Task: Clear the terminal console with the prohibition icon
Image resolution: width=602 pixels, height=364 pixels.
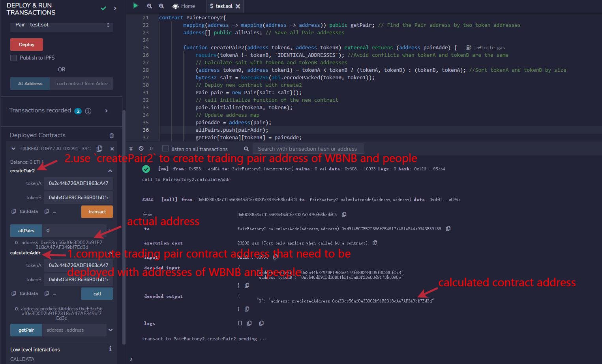Action: [x=141, y=149]
